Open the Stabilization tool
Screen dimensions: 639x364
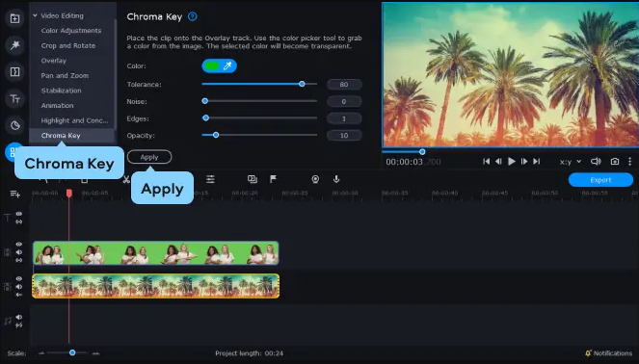tap(61, 91)
